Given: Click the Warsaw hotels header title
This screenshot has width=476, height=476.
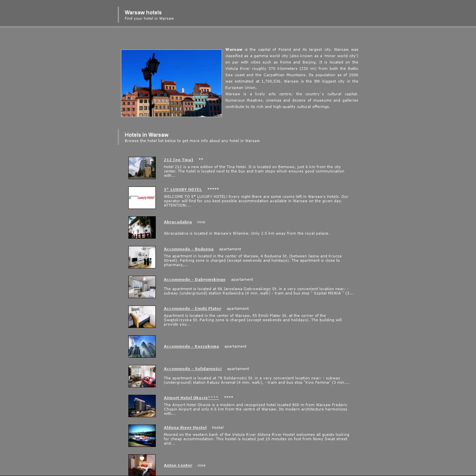Looking at the screenshot, I should 143,12.
